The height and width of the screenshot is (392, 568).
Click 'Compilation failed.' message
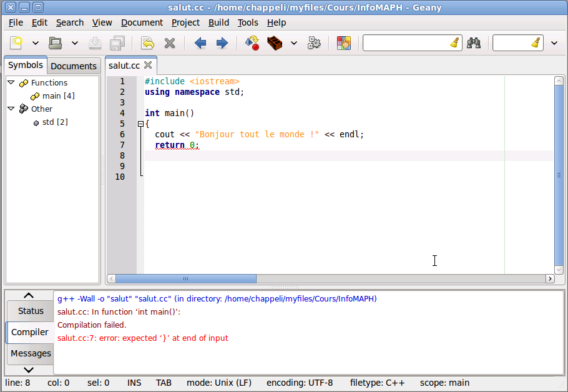click(92, 325)
